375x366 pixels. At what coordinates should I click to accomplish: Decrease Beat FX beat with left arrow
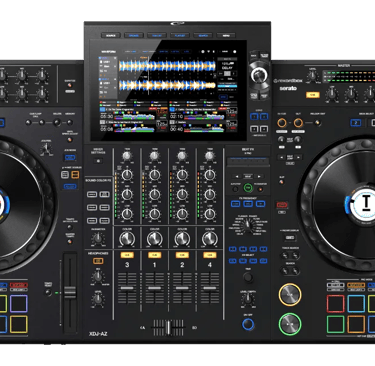(237, 176)
